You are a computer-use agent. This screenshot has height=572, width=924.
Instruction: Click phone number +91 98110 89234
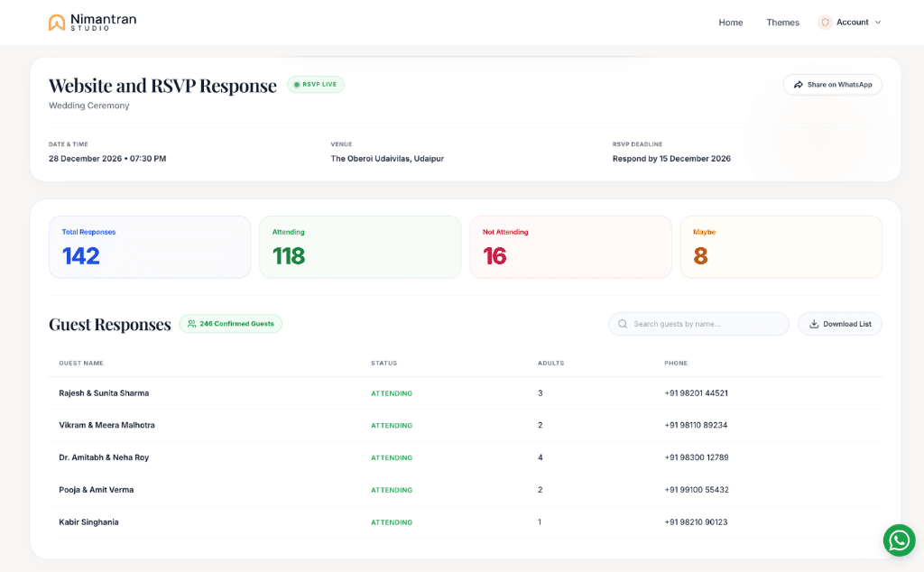[696, 425]
